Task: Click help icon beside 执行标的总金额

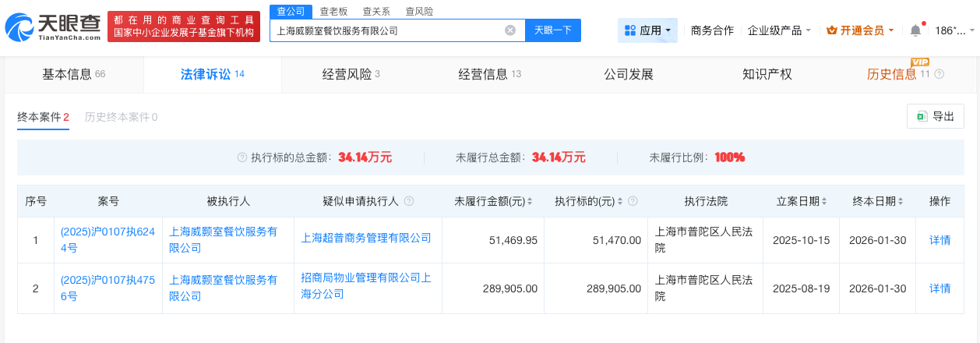Action: coord(241,157)
